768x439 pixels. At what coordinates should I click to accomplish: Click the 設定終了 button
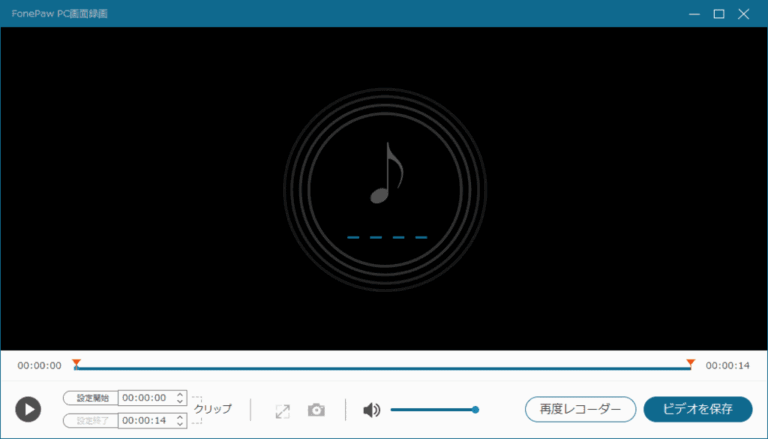click(91, 421)
